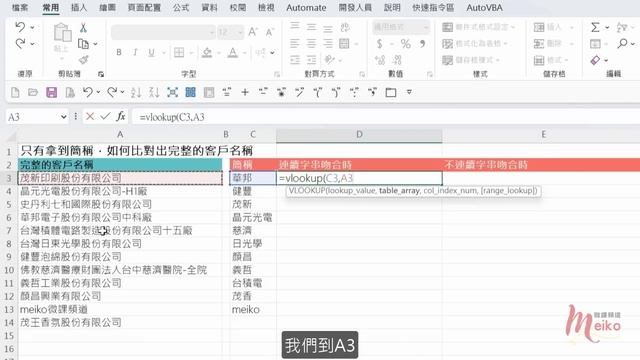The image size is (640, 360).
Task: Select column A header
Action: pos(120,134)
